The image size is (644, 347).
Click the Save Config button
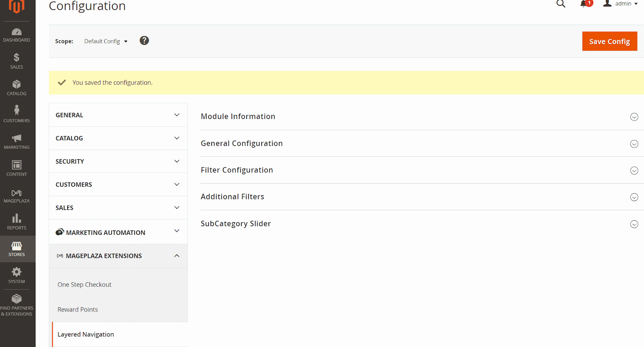click(609, 41)
